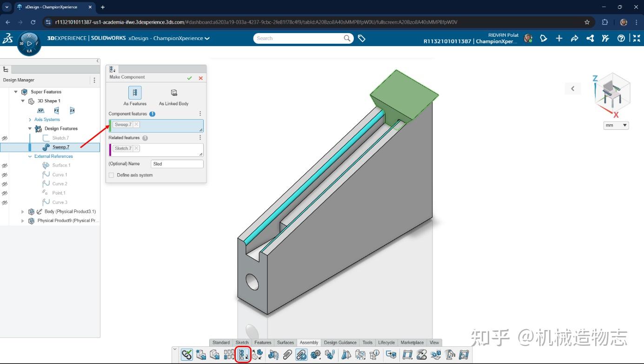Click the highlighted Make Component toolbar icon
644x364 pixels.
click(x=243, y=354)
